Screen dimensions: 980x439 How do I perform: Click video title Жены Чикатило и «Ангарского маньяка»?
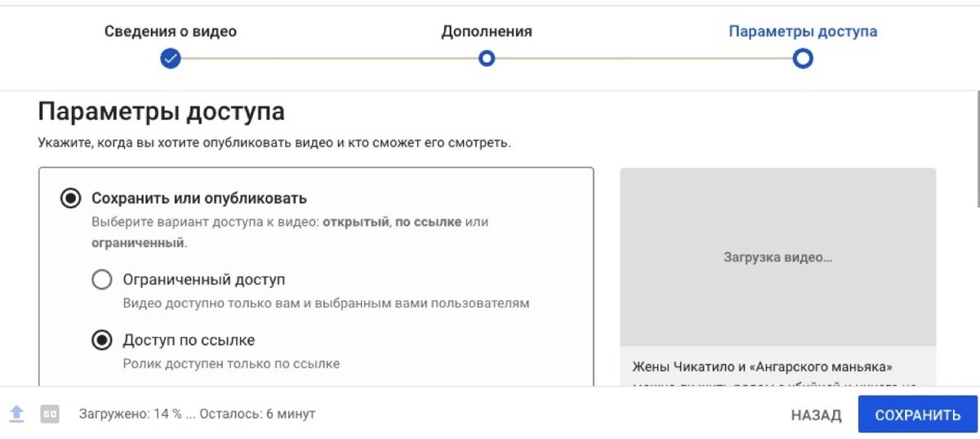click(x=763, y=366)
